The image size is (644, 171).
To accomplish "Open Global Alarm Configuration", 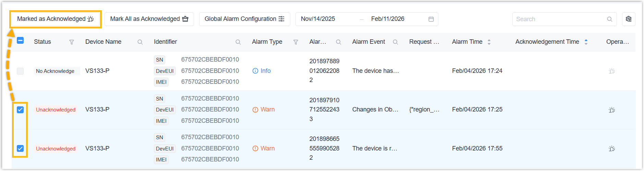I will click(244, 19).
